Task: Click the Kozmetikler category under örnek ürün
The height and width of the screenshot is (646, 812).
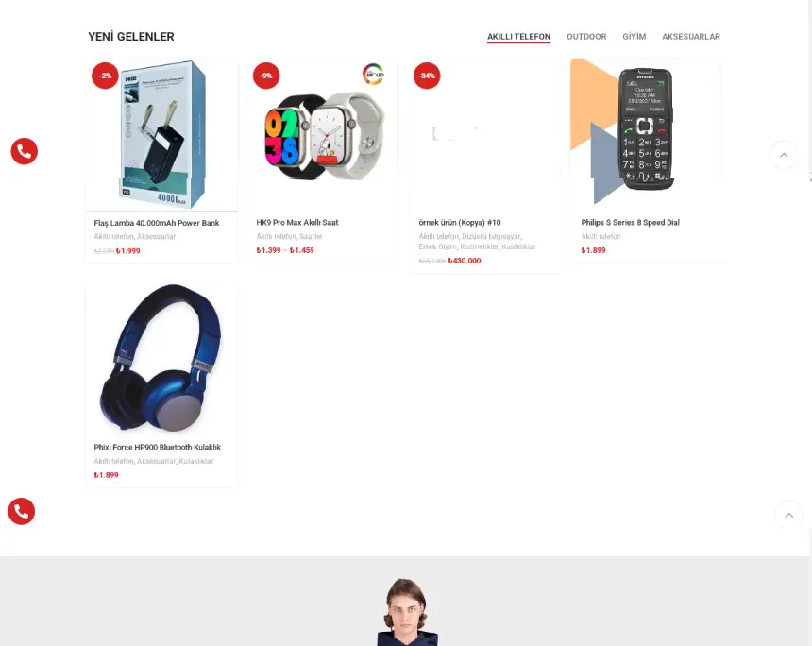Action: tap(479, 246)
